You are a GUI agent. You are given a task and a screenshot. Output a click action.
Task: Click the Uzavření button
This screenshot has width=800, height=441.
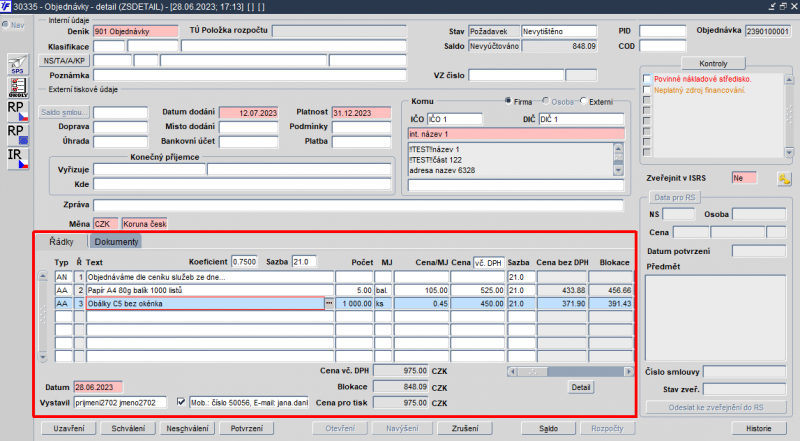pos(69,428)
